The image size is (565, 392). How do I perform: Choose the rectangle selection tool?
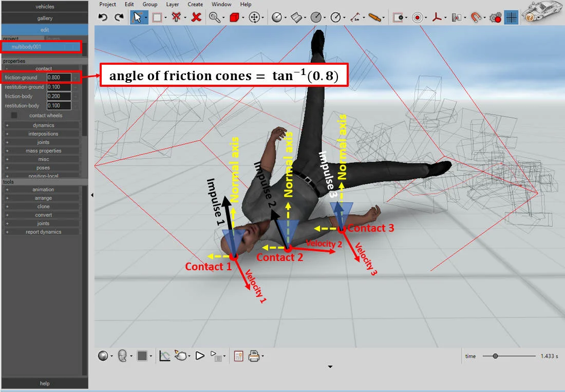pyautogui.click(x=157, y=17)
